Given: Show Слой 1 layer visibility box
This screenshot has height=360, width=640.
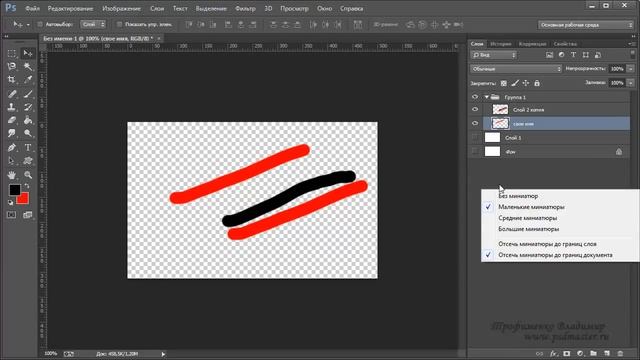Looking at the screenshot, I should point(475,138).
